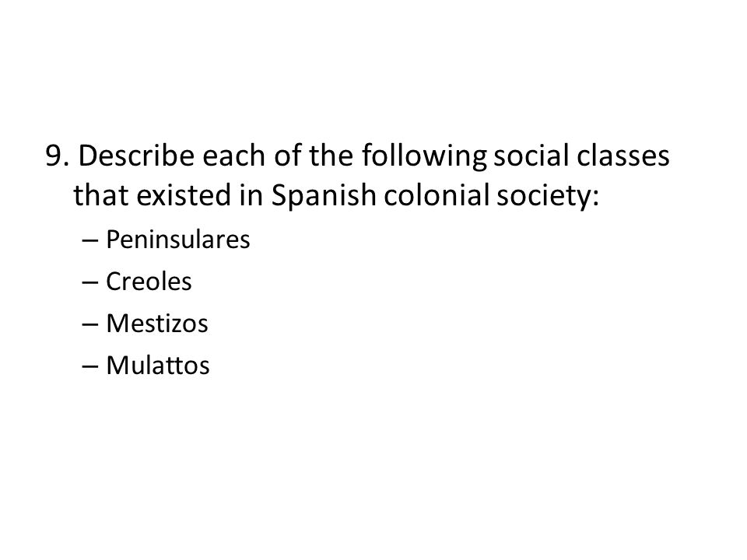
Task: Place cursor on the word "Describe"
Action: pyautogui.click(x=136, y=156)
